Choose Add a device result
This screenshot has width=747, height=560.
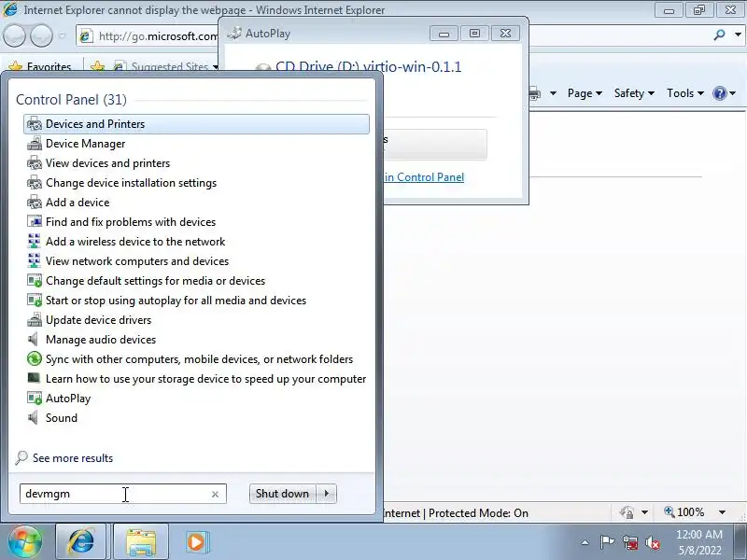pyautogui.click(x=196, y=203)
